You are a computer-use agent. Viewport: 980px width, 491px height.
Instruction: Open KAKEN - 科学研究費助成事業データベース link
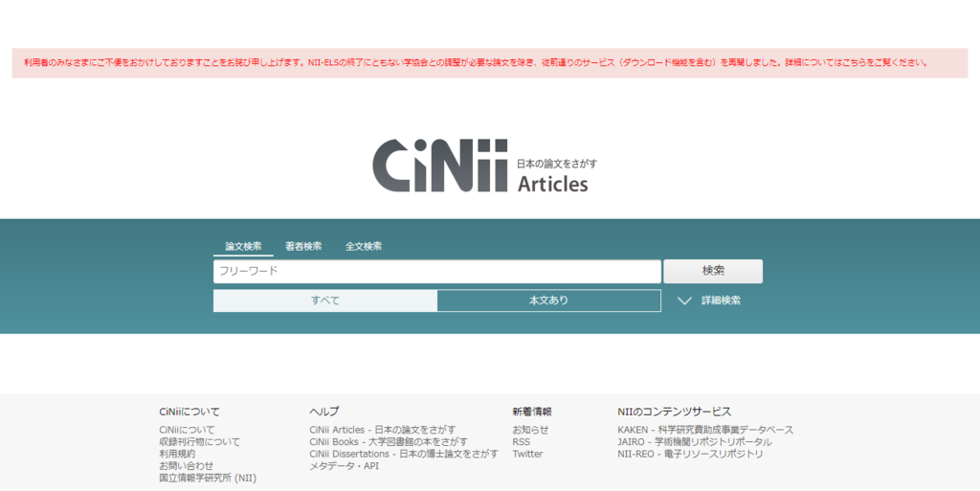pos(705,430)
